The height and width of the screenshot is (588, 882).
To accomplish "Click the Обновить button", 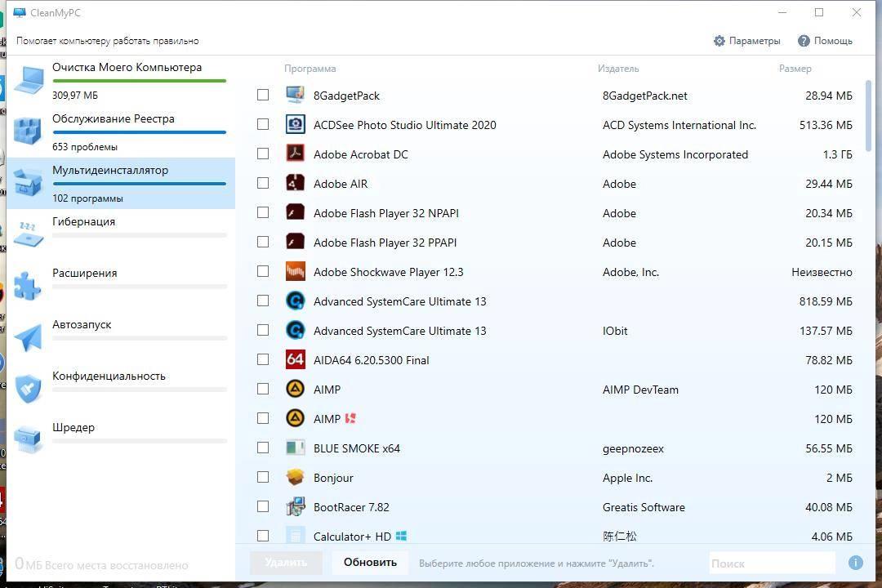I will coord(370,562).
